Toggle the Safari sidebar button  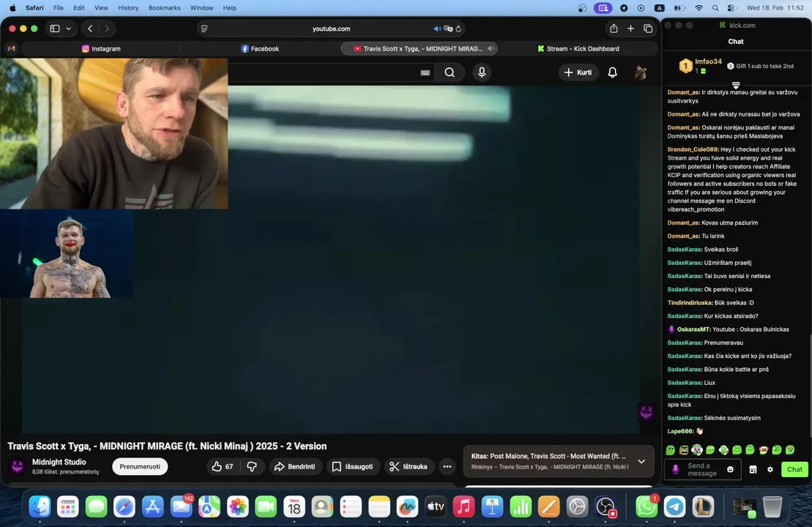55,29
